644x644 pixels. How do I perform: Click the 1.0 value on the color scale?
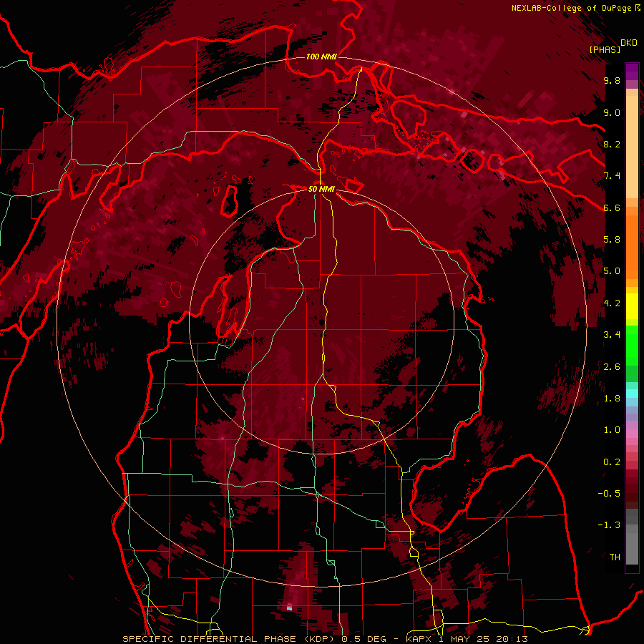[x=612, y=430]
